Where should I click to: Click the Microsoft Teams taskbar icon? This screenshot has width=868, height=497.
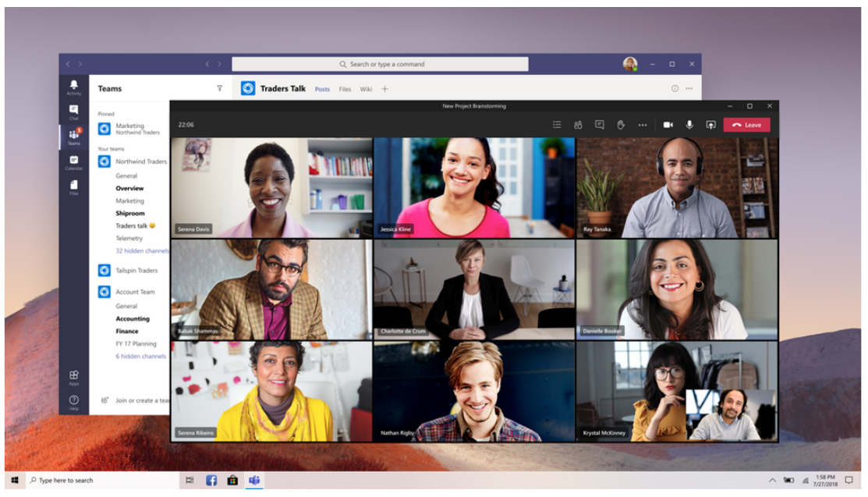[254, 480]
